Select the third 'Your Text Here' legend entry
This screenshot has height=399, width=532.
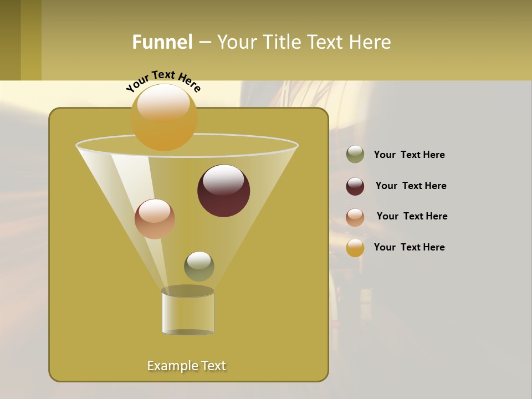pyautogui.click(x=412, y=216)
